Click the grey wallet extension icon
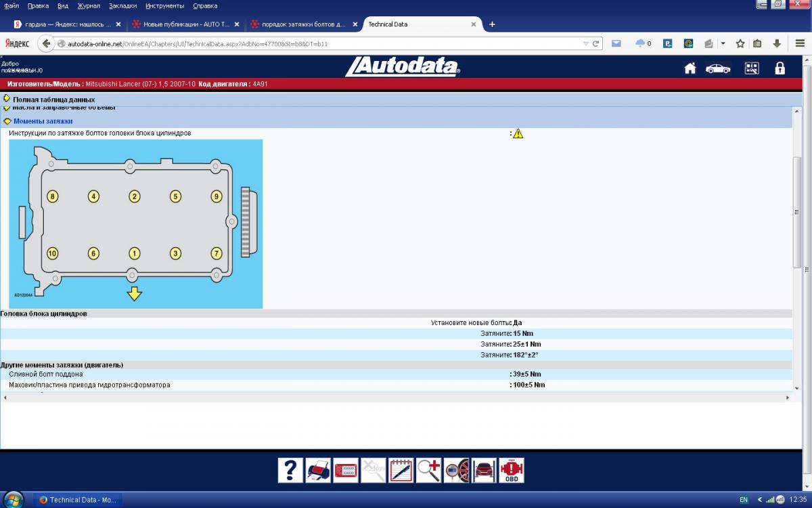The image size is (812, 508). click(x=708, y=43)
